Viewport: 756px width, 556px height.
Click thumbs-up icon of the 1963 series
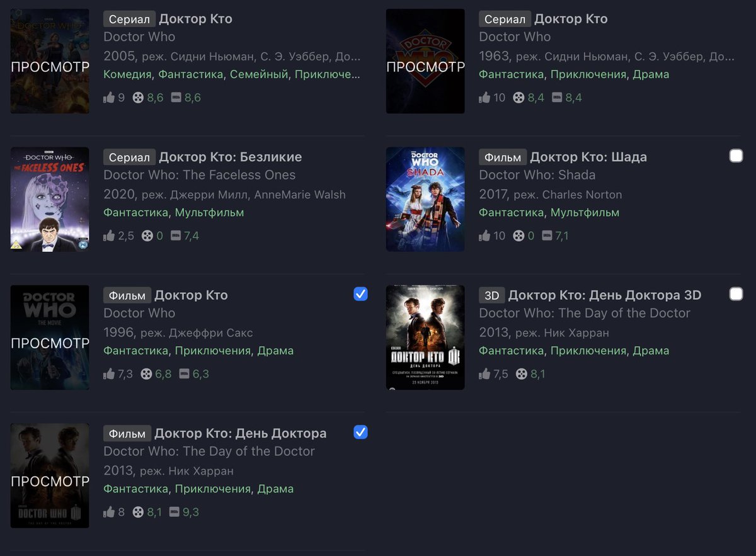pyautogui.click(x=484, y=98)
